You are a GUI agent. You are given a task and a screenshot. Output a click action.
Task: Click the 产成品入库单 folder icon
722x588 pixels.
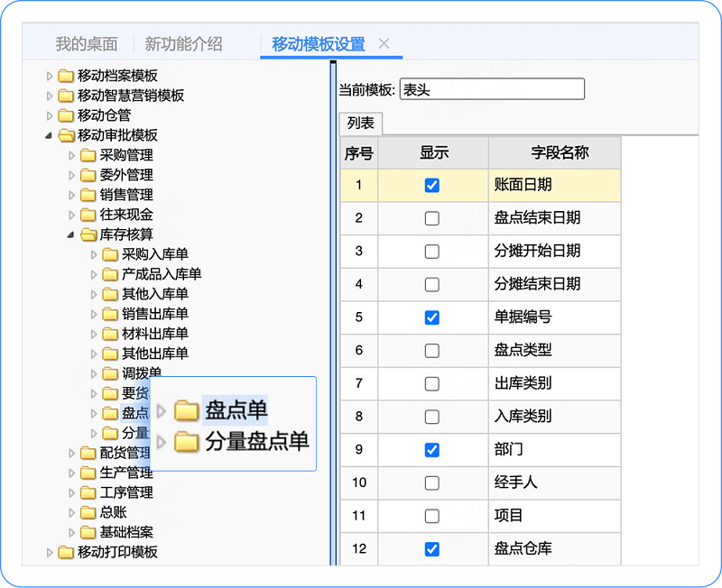point(110,274)
